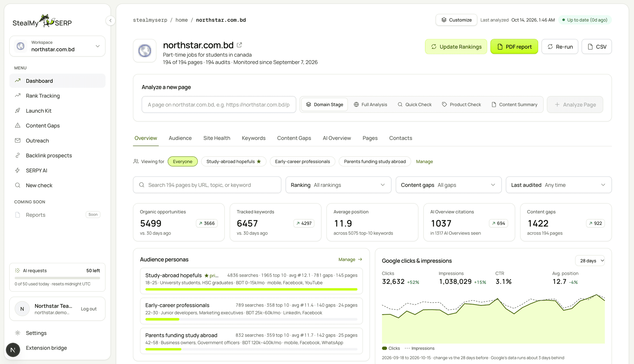Select the Domain Stage analysis mode

tap(324, 105)
